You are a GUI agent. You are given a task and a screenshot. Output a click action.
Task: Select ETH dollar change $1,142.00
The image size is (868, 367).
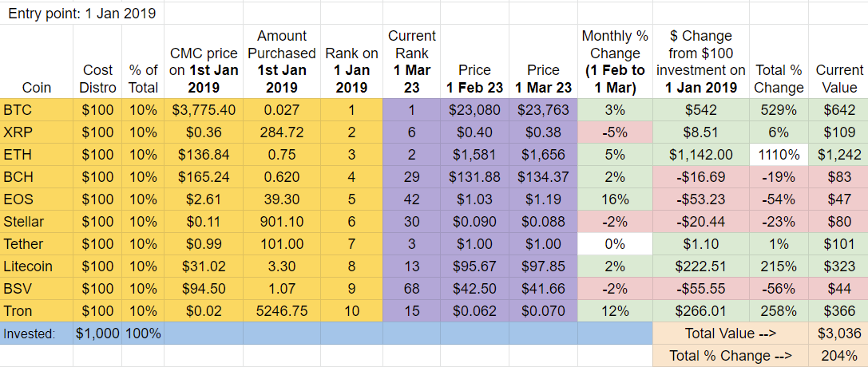click(701, 155)
